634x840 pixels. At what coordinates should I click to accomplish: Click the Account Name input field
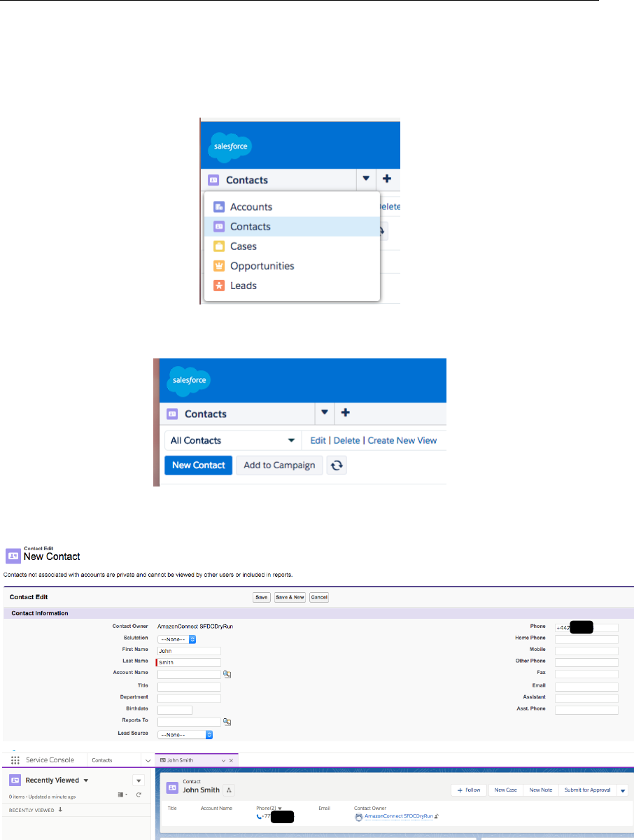[x=189, y=674]
